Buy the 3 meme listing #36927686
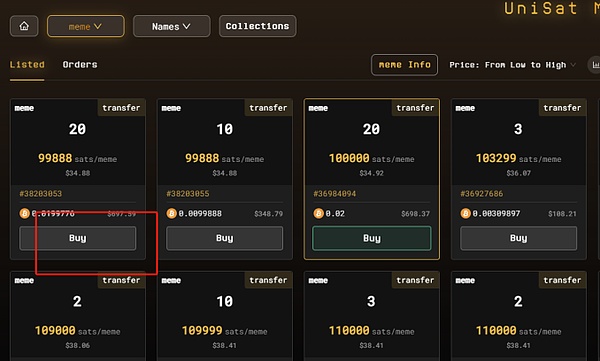 [x=518, y=238]
